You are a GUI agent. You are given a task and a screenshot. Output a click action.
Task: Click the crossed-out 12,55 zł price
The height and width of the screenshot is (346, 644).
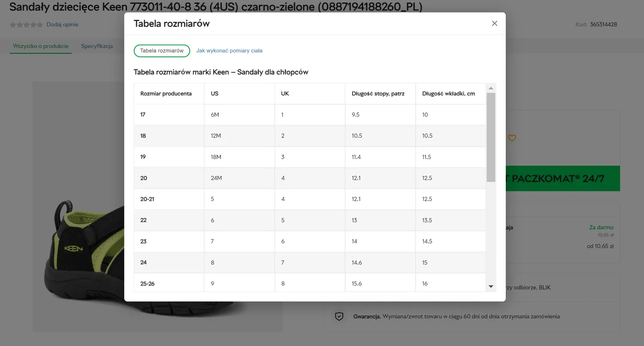pyautogui.click(x=606, y=235)
